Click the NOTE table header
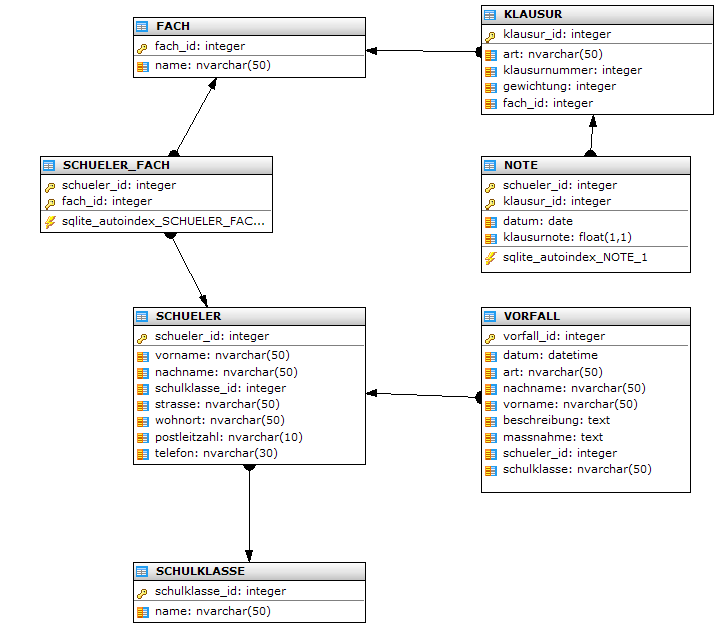720x640 pixels. (585, 165)
